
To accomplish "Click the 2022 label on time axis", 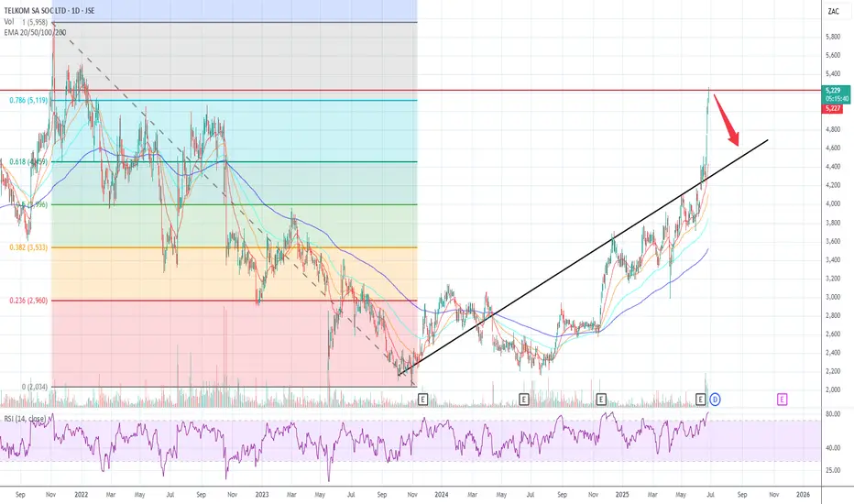I will [x=82, y=495].
